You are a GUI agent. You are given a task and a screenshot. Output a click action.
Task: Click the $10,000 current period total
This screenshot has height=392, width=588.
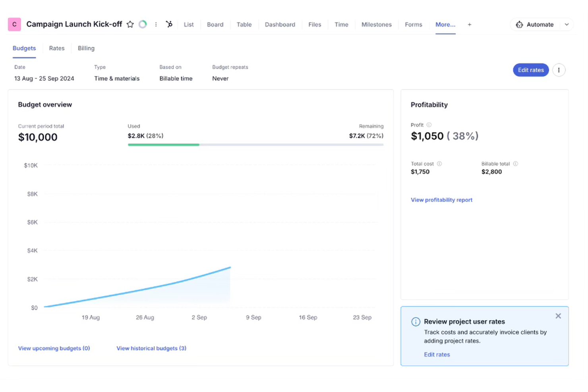[x=38, y=137]
